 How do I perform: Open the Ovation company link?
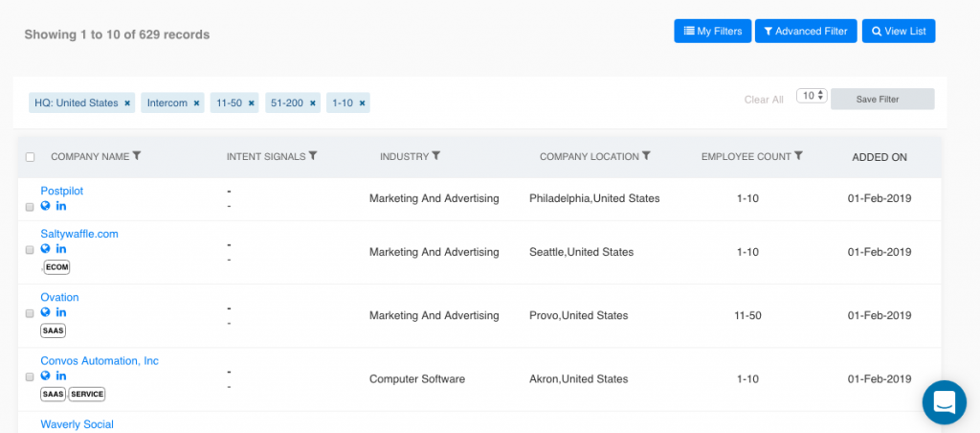point(60,297)
